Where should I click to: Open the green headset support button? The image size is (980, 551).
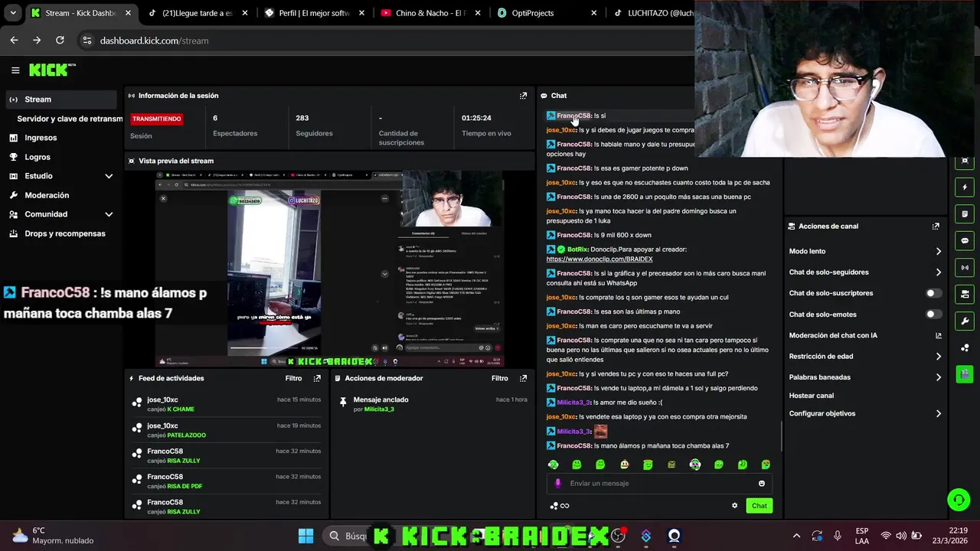(959, 500)
